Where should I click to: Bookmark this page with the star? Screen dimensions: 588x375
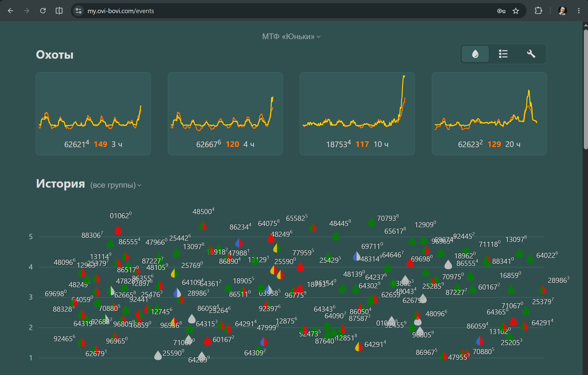[x=516, y=11]
